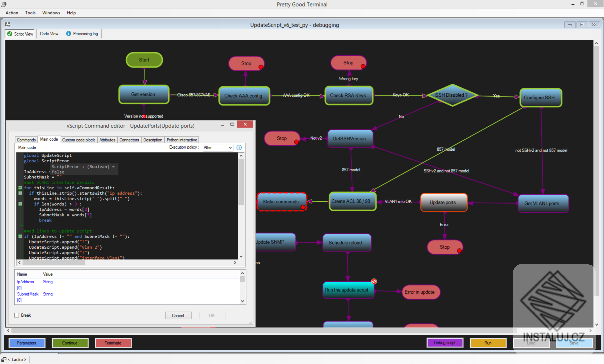Collapse the 'if len(words)' code fold

click(x=20, y=204)
